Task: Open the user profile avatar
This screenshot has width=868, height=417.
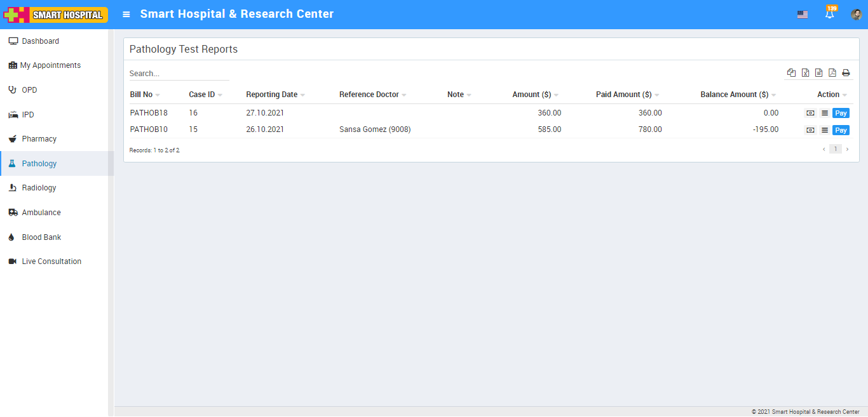Action: [856, 15]
